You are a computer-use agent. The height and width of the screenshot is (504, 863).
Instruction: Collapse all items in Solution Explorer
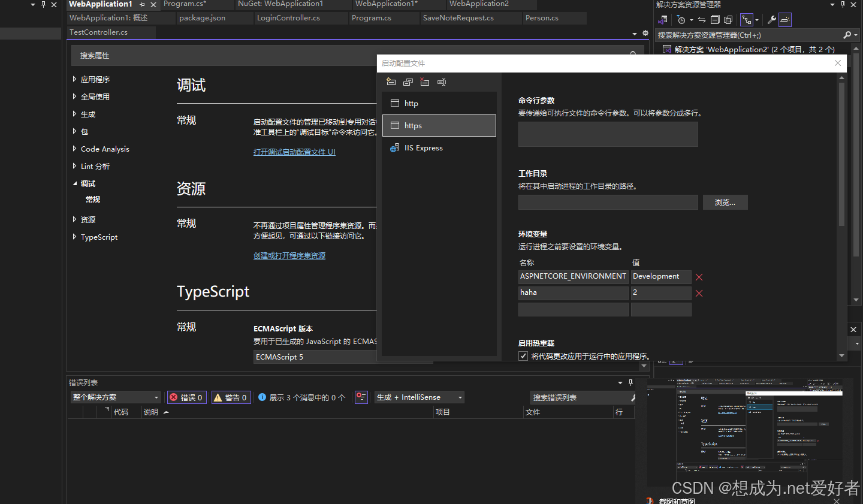pyautogui.click(x=715, y=19)
